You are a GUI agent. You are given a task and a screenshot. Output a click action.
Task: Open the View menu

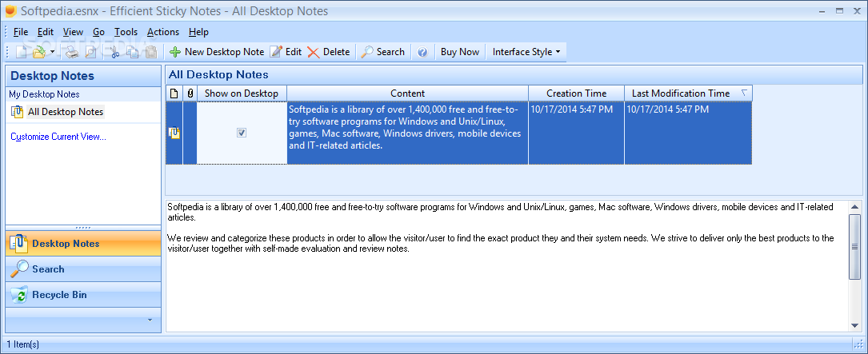(73, 32)
